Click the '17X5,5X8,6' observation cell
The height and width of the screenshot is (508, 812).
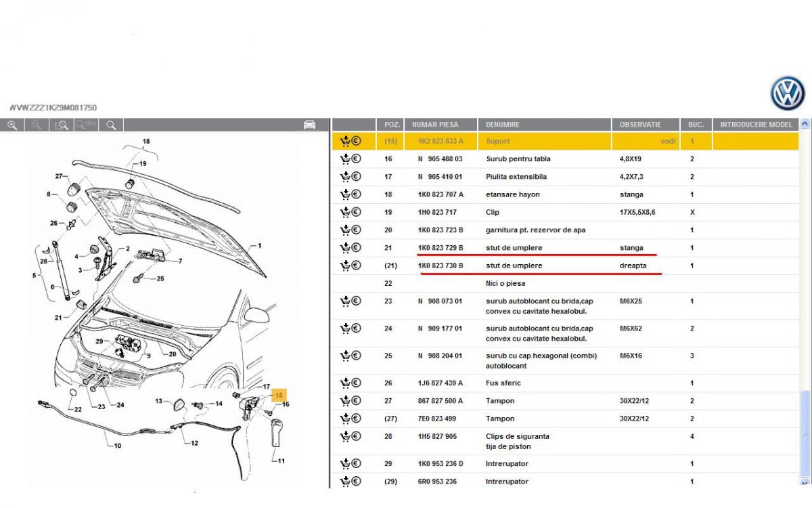click(637, 212)
